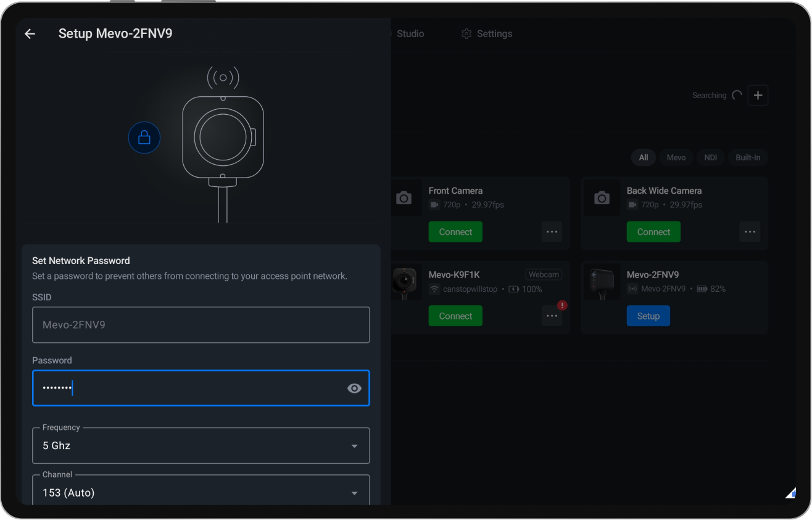
Task: Click the Settings gear icon
Action: pyautogui.click(x=466, y=34)
